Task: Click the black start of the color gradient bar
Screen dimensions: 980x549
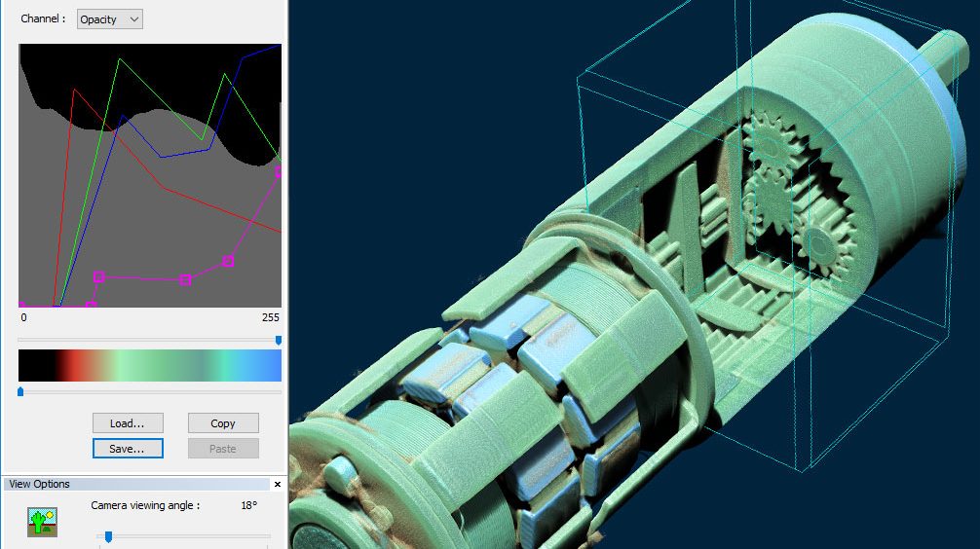Action: [29, 366]
